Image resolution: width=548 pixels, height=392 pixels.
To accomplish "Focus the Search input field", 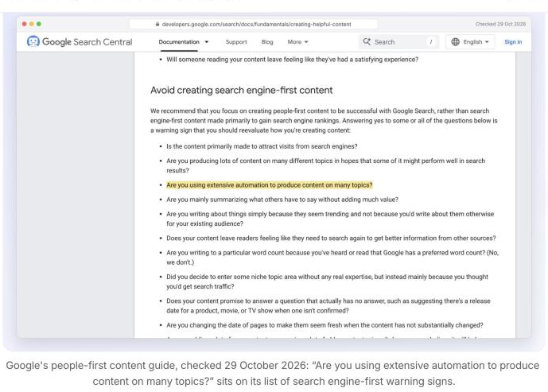I will (x=398, y=42).
